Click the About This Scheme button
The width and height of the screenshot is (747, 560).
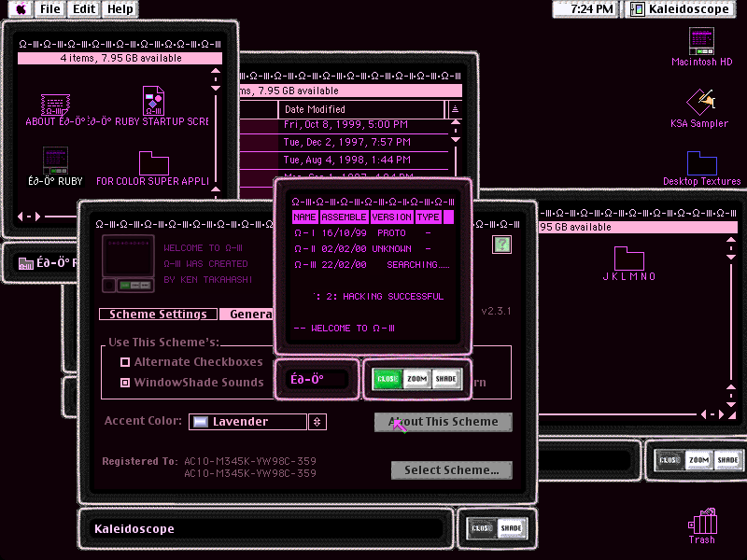443,422
